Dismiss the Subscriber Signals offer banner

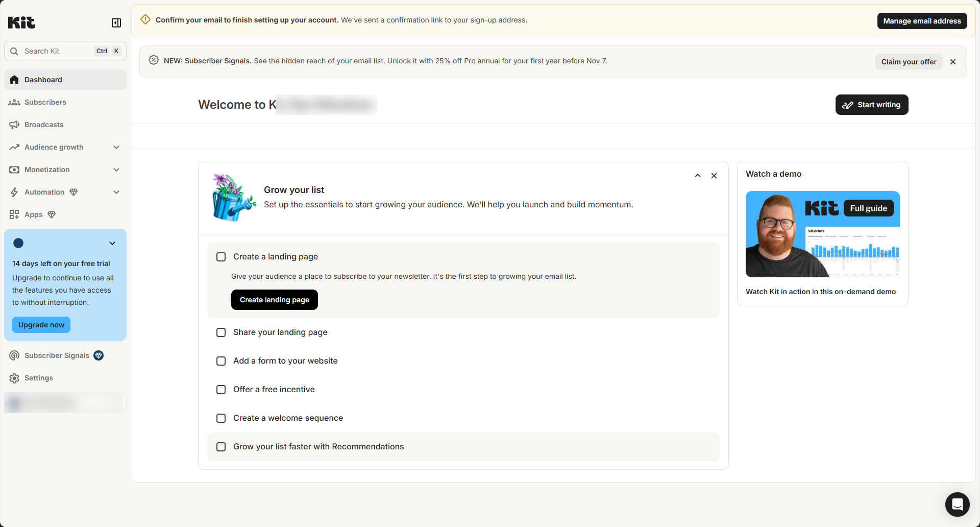click(953, 62)
